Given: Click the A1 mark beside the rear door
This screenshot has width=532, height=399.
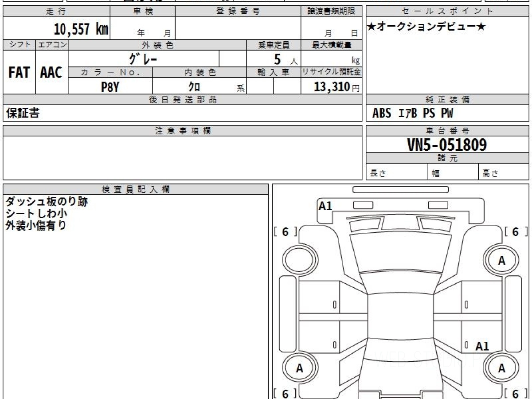Looking at the screenshot, I should tap(482, 346).
